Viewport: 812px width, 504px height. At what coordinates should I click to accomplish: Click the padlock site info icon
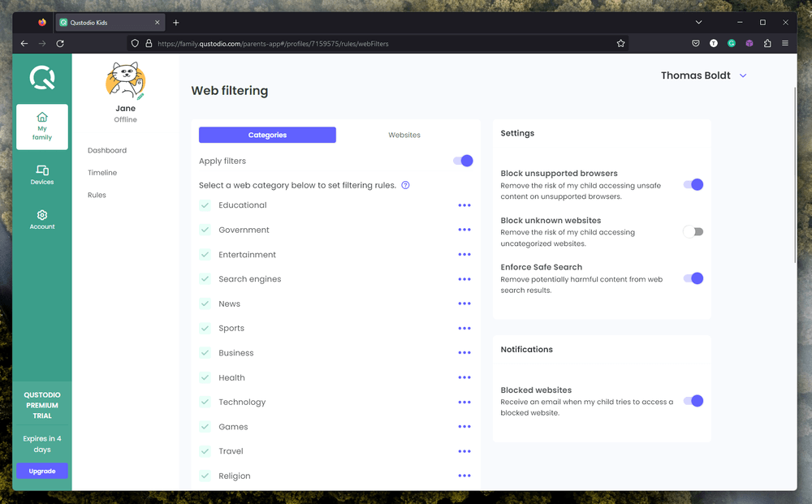(149, 44)
